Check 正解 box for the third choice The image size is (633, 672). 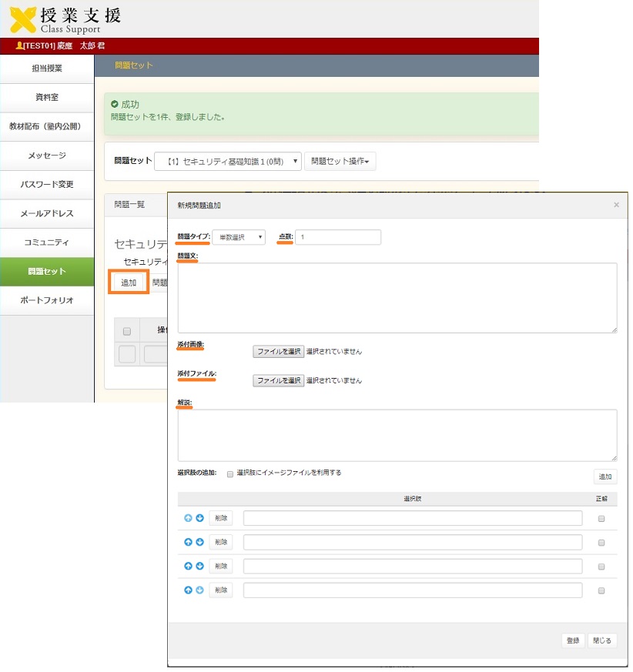tap(601, 567)
